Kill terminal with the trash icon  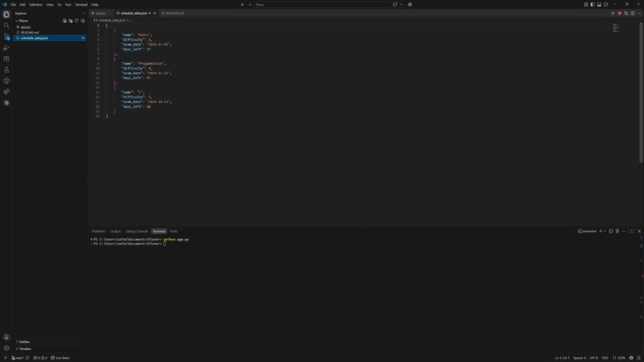click(x=618, y=231)
